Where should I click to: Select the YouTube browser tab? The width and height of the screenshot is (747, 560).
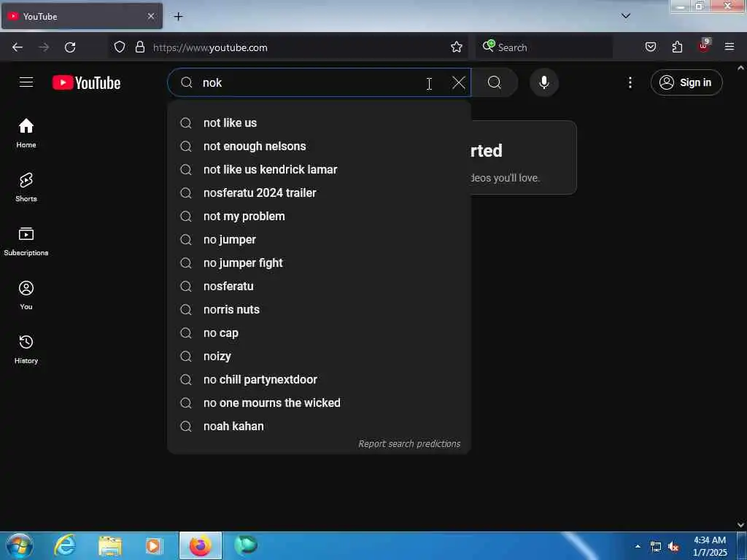[82, 16]
